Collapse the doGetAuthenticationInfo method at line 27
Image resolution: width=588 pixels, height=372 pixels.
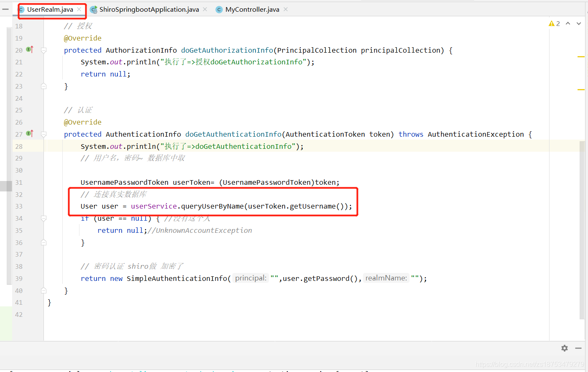pyautogui.click(x=43, y=134)
